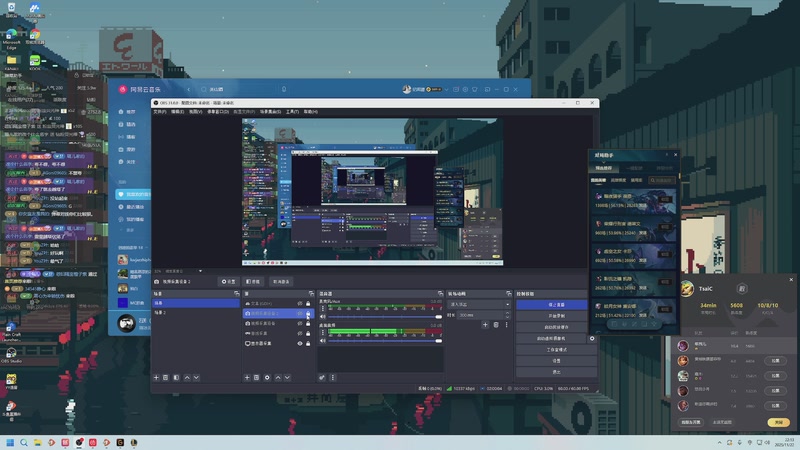The height and width of the screenshot is (450, 800).
Task: Toggle lock on 视频采集设备 2 source
Action: pos(308,313)
